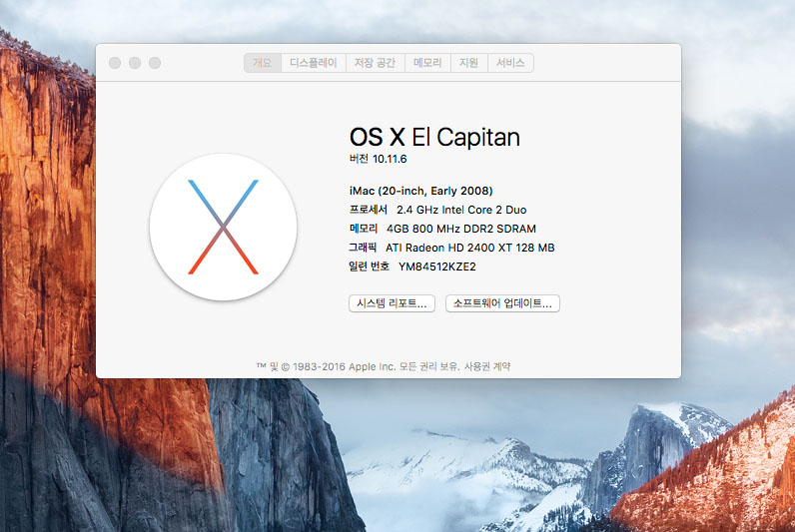Click the 4GB 800 MHz DDR2 SDRAM text
The image size is (795, 532).
460,229
